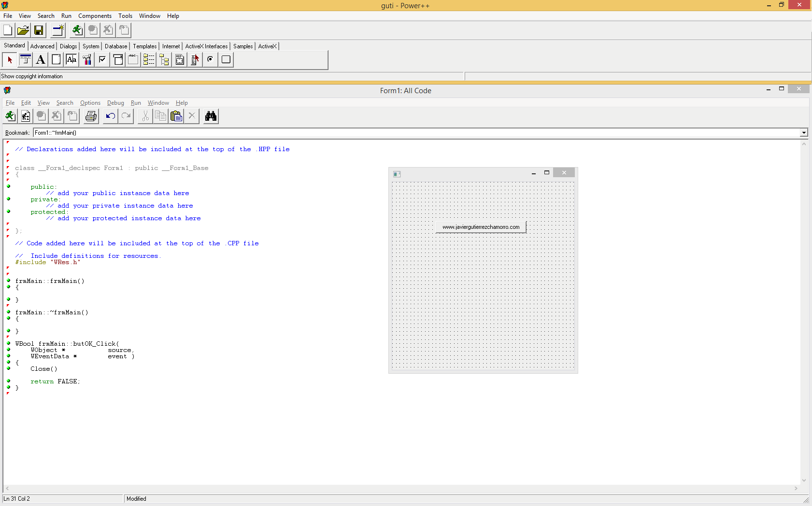The image size is (812, 506).
Task: Click the horizontal scrollbar right arrow in editor
Action: pyautogui.click(x=796, y=488)
